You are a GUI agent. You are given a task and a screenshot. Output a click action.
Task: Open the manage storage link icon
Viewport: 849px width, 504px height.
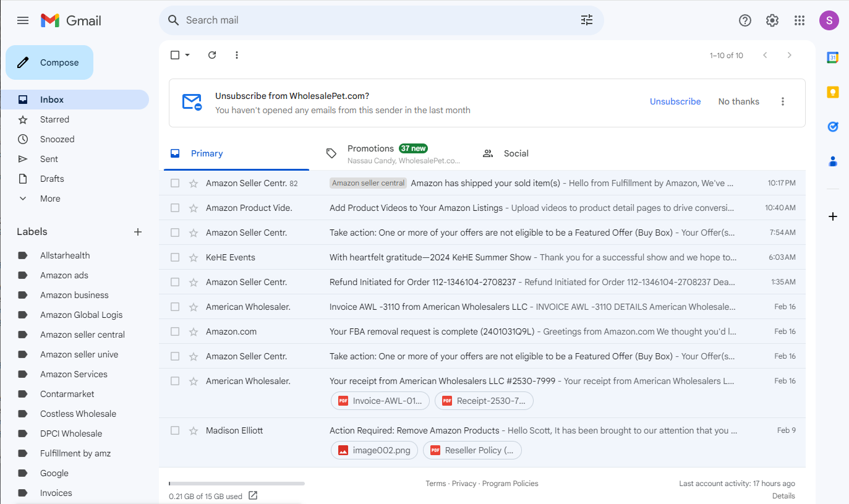click(x=253, y=495)
